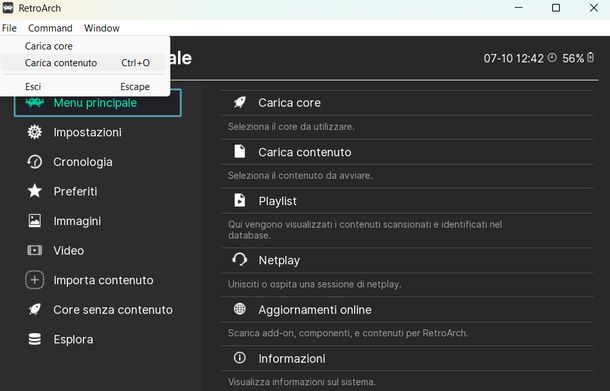The height and width of the screenshot is (391, 610).
Task: Click the Importa contenuto plus icon
Action: [35, 280]
